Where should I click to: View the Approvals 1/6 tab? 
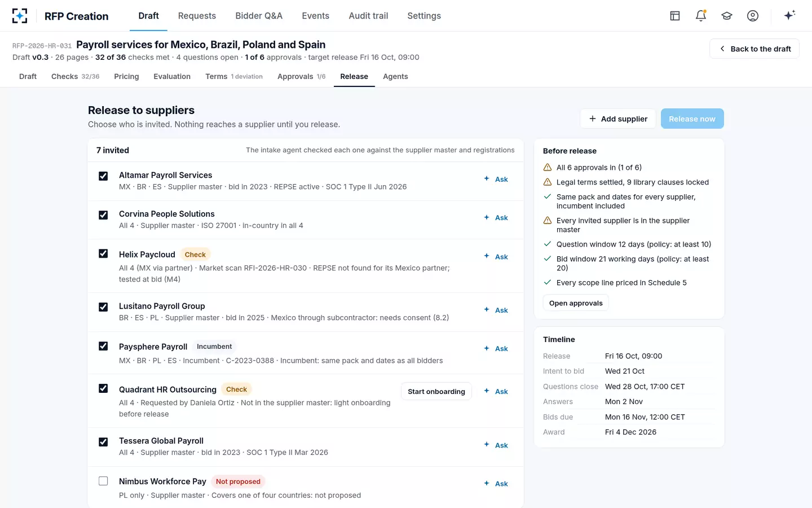click(x=302, y=76)
